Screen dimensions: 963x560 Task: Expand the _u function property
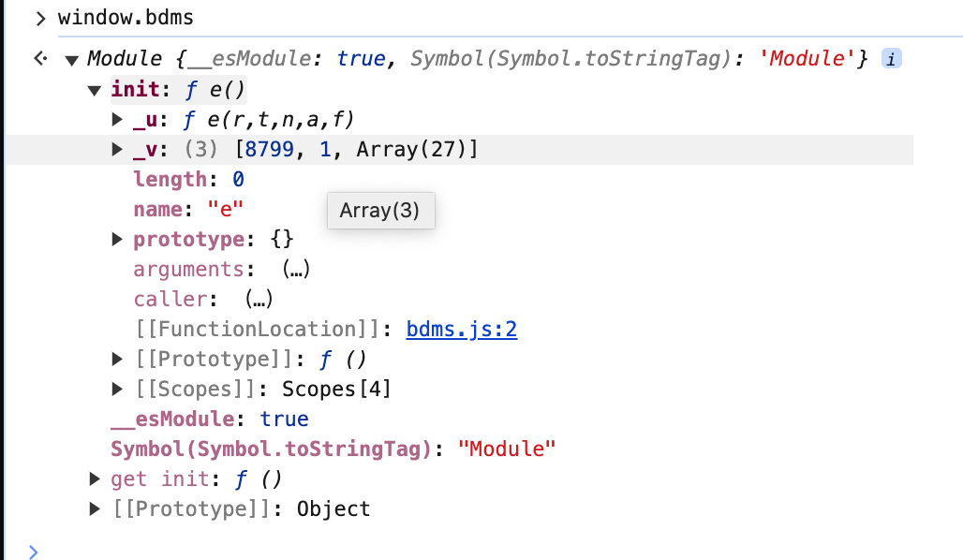click(117, 119)
